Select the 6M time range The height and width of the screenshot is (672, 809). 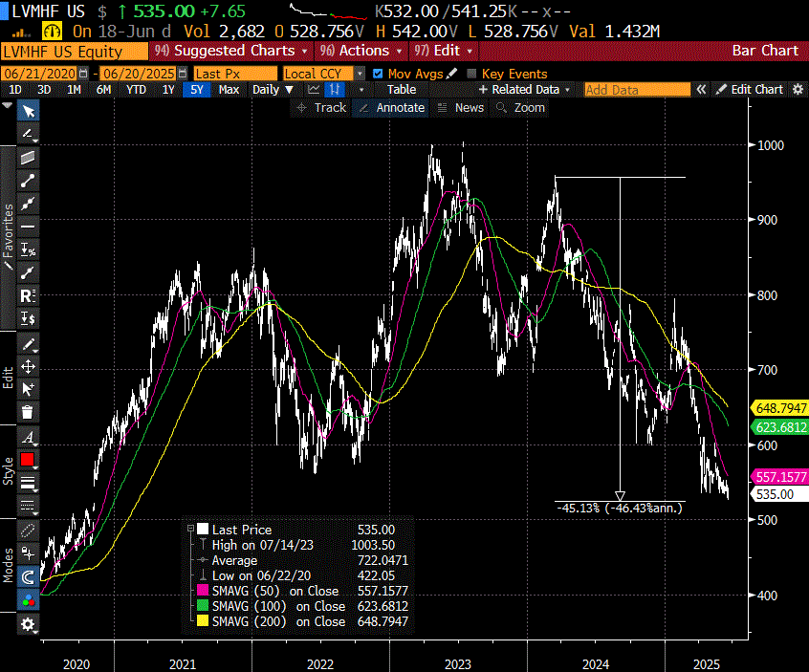coord(103,89)
